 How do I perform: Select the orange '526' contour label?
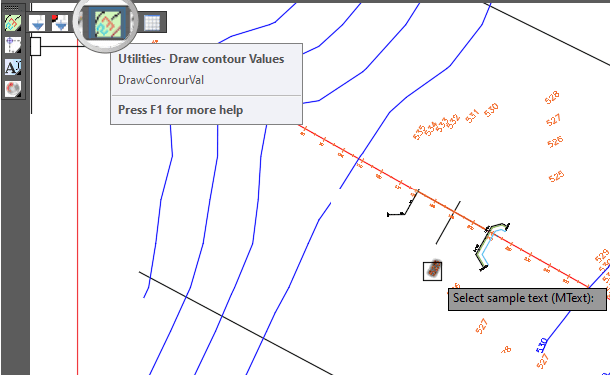pos(555,142)
